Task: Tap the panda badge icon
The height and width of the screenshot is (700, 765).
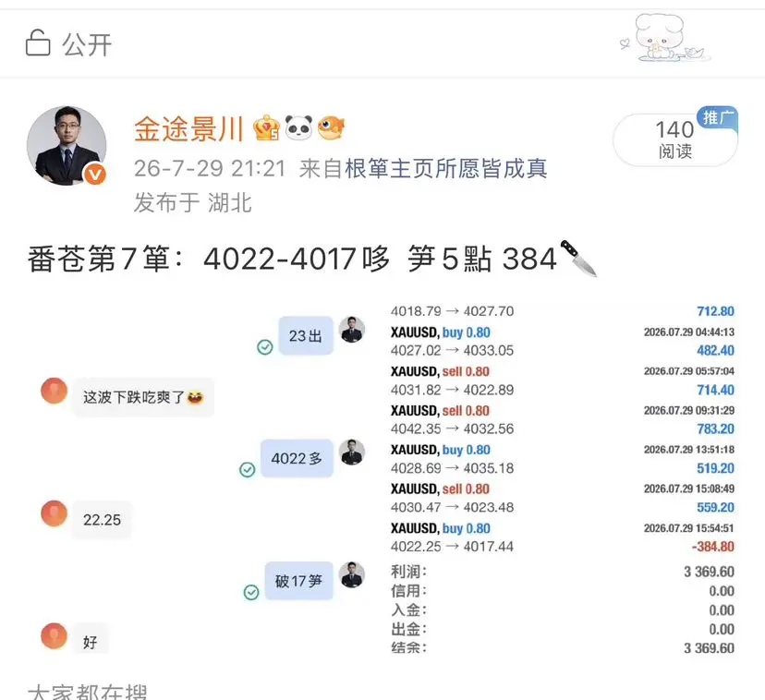Action: 298,127
